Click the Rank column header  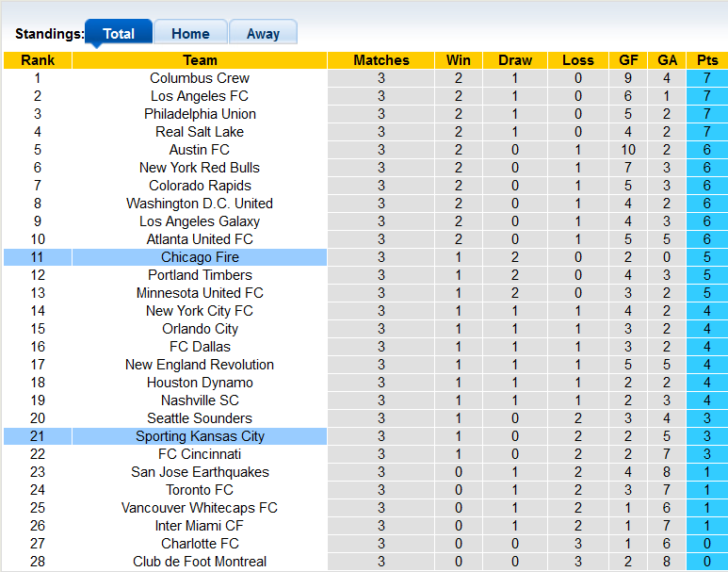38,60
